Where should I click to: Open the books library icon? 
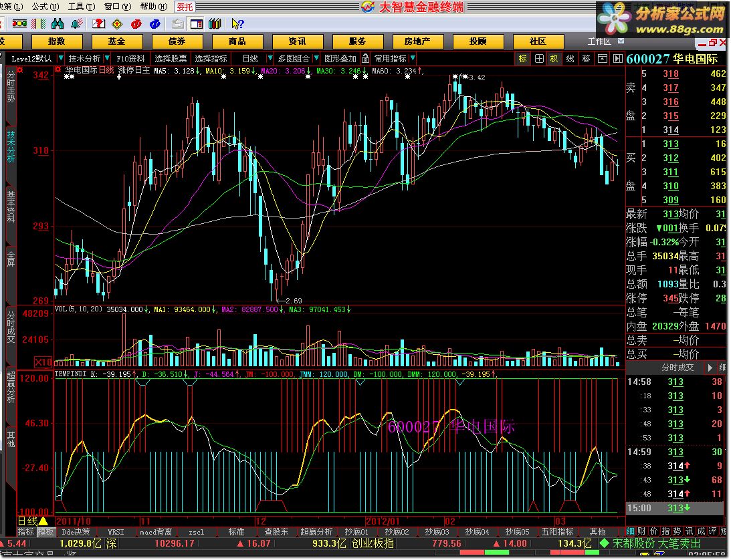(215, 23)
